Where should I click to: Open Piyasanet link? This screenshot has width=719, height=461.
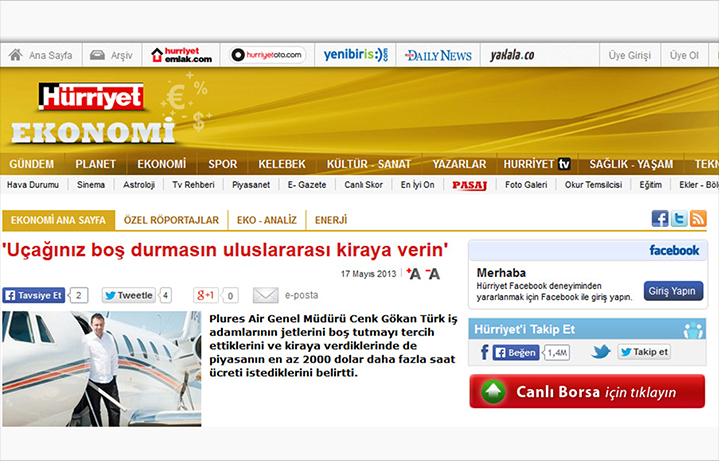click(x=251, y=185)
